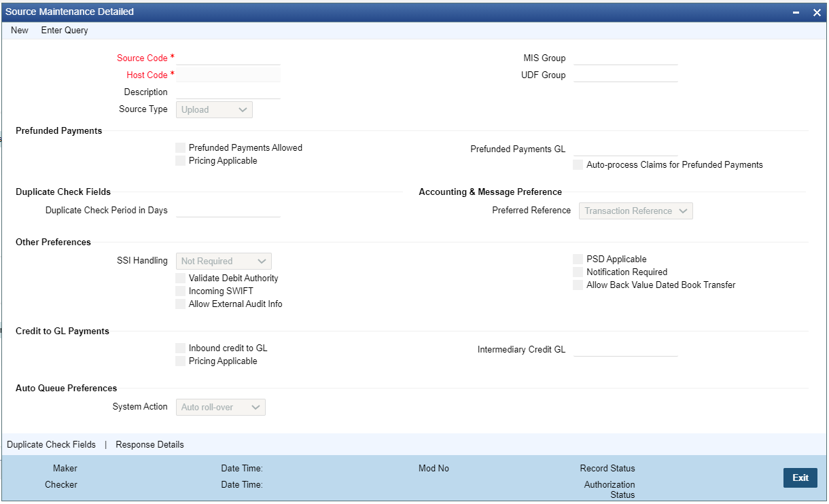The width and height of the screenshot is (829, 504).
Task: Enable Allow External Audit Info
Action: point(180,304)
